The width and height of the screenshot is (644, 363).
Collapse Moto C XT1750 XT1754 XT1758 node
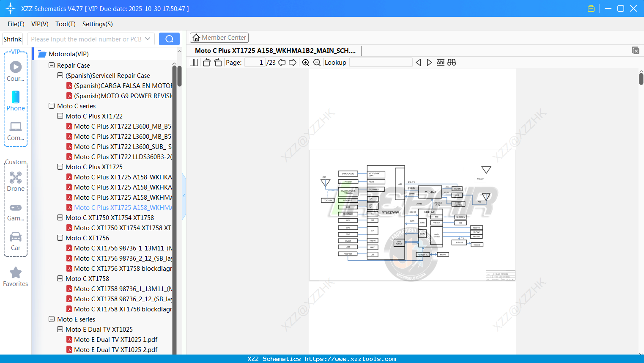(x=60, y=218)
